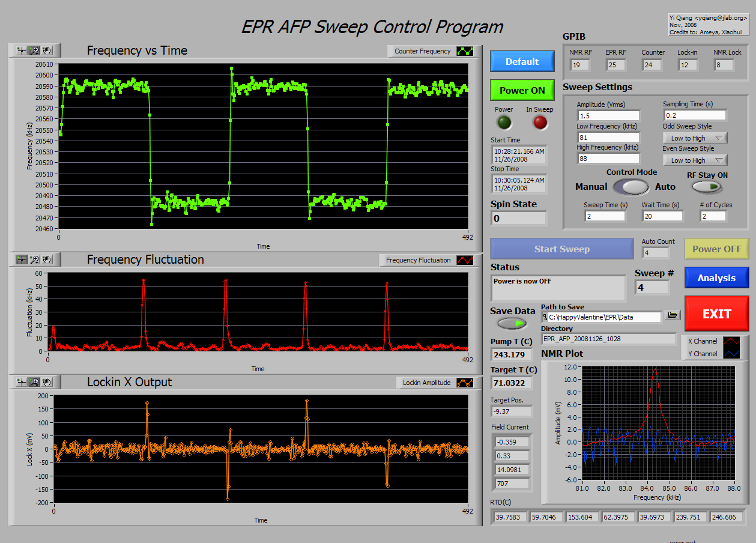The height and width of the screenshot is (543, 756).
Task: Click Field Current value 14.0981
Action: 512,470
